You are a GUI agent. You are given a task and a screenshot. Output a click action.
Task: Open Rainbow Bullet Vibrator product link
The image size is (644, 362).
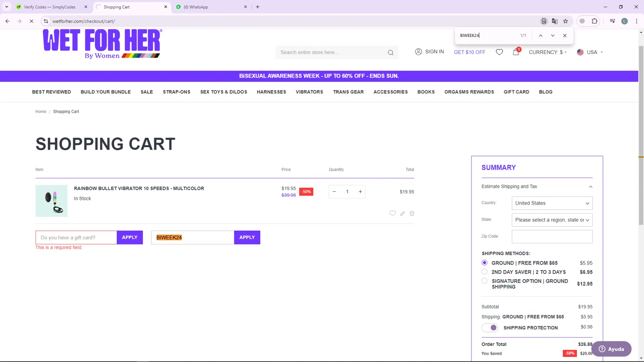point(139,188)
